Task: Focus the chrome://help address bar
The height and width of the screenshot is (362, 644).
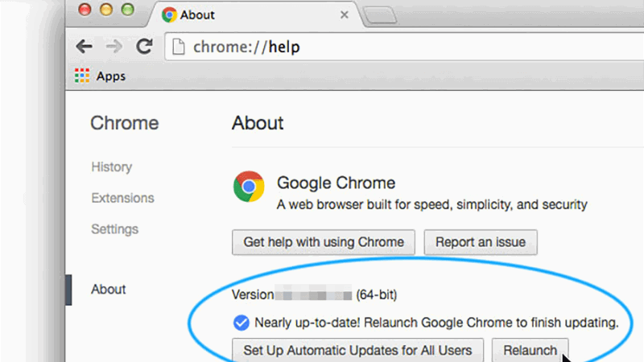Action: tap(402, 47)
